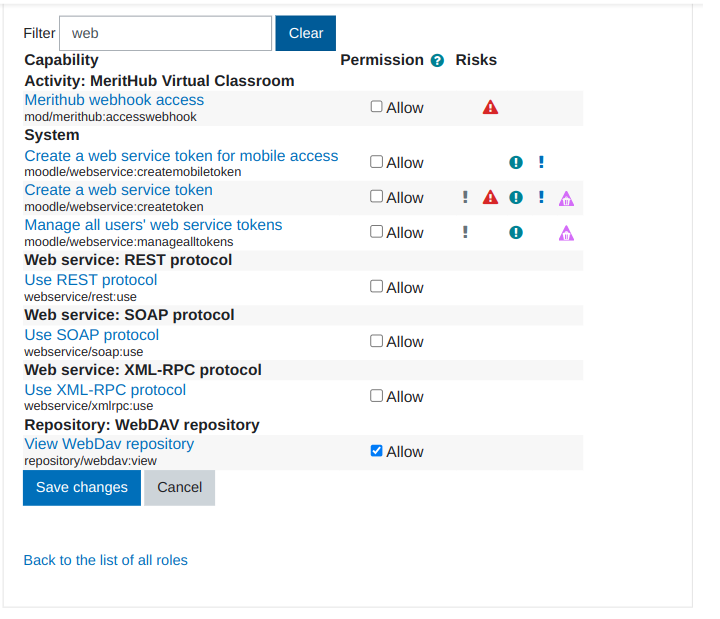
Task: Allow Merithub webhook access
Action: [x=377, y=106]
